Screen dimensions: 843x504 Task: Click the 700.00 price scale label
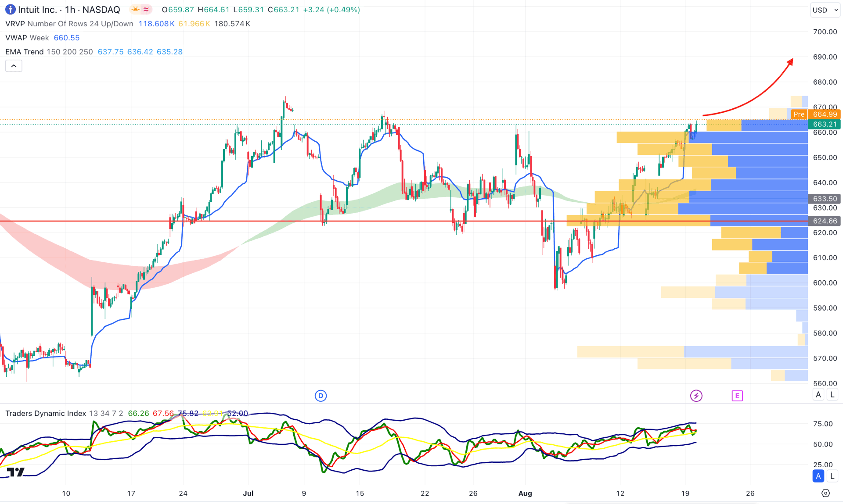825,32
